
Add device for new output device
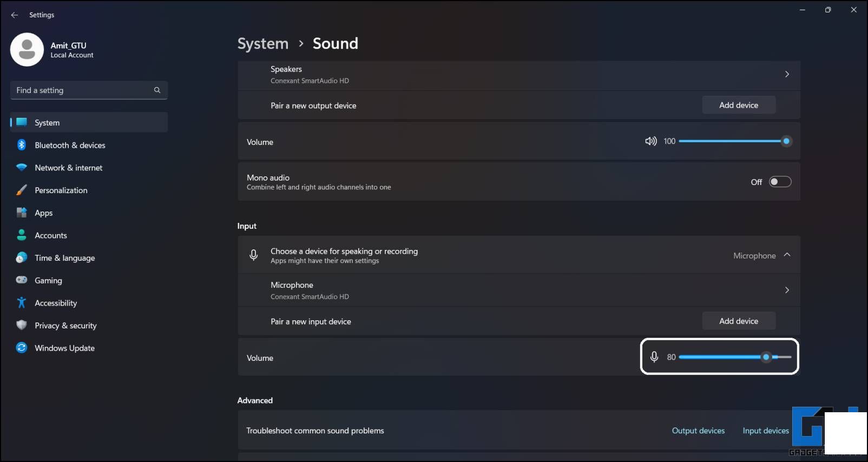coord(739,105)
